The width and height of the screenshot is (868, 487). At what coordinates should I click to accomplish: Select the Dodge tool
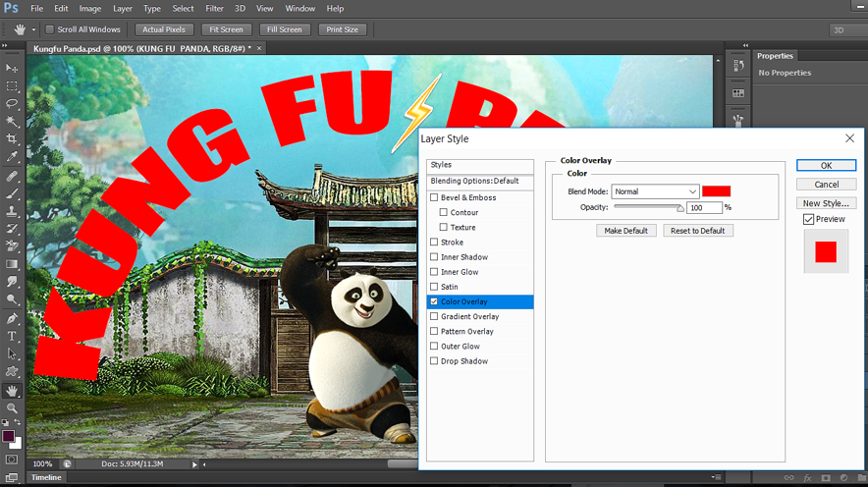(x=12, y=299)
